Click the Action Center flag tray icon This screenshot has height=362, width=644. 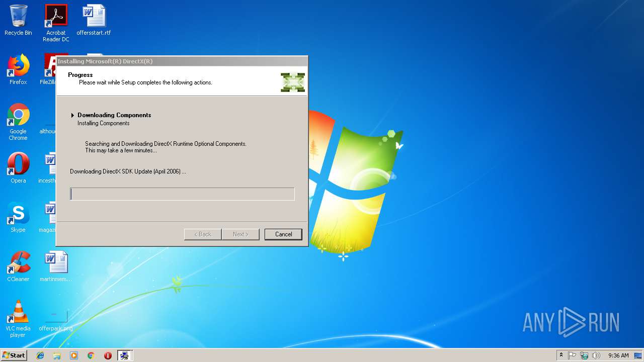coord(572,355)
